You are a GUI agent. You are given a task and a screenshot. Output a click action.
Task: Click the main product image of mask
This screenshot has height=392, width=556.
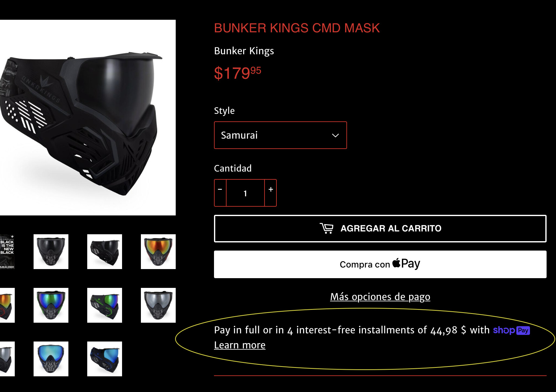pos(88,118)
